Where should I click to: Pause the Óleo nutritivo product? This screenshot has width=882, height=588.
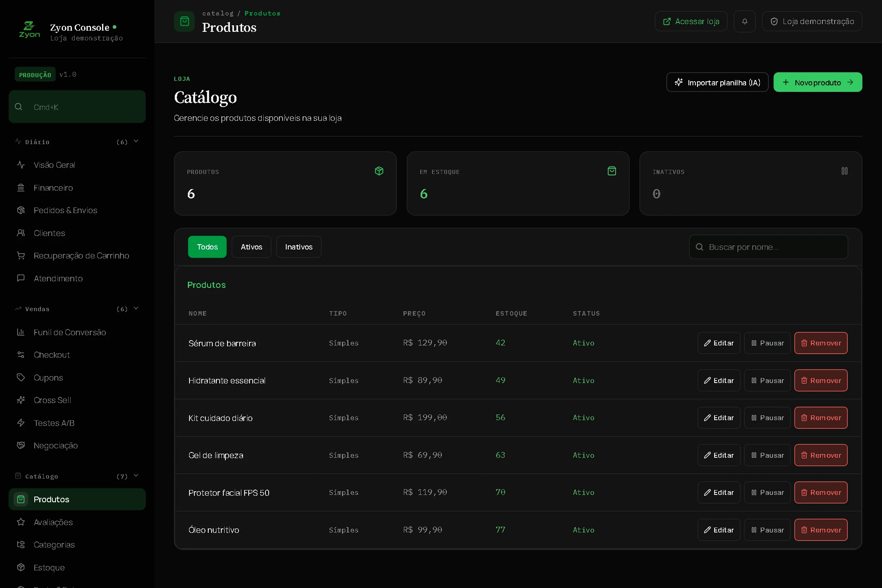coord(767,530)
